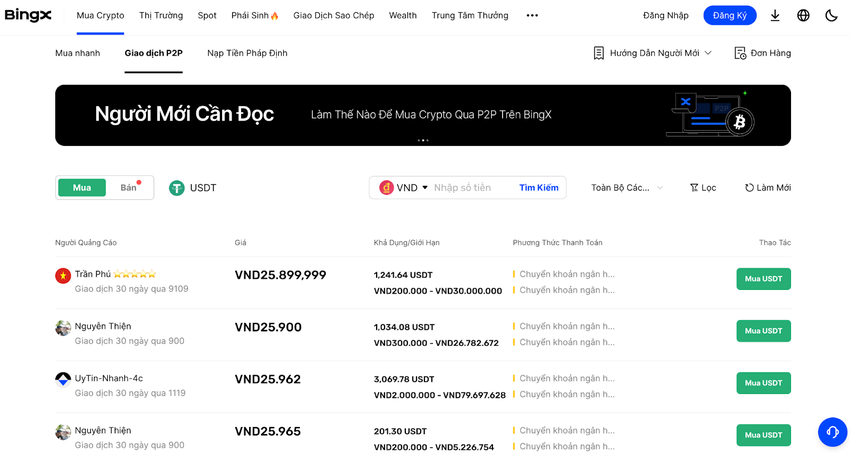Click the Đăng Ký register button

[730, 15]
